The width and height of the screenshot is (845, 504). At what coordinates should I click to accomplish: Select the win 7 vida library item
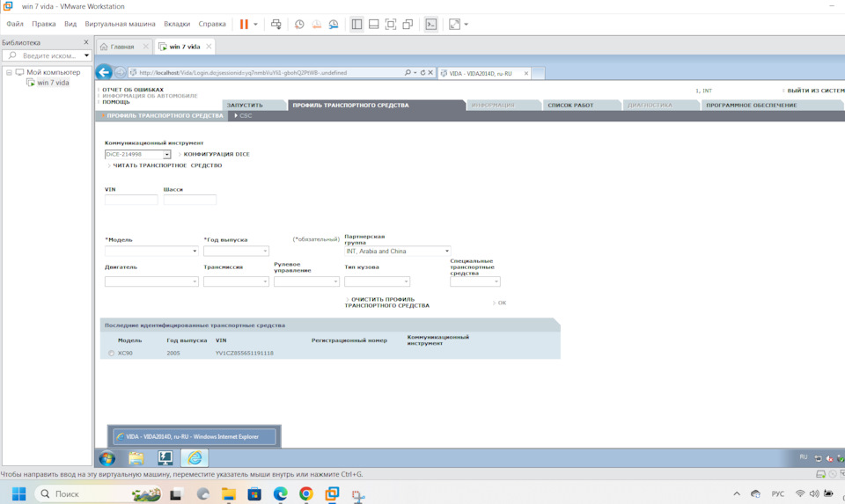pos(53,83)
